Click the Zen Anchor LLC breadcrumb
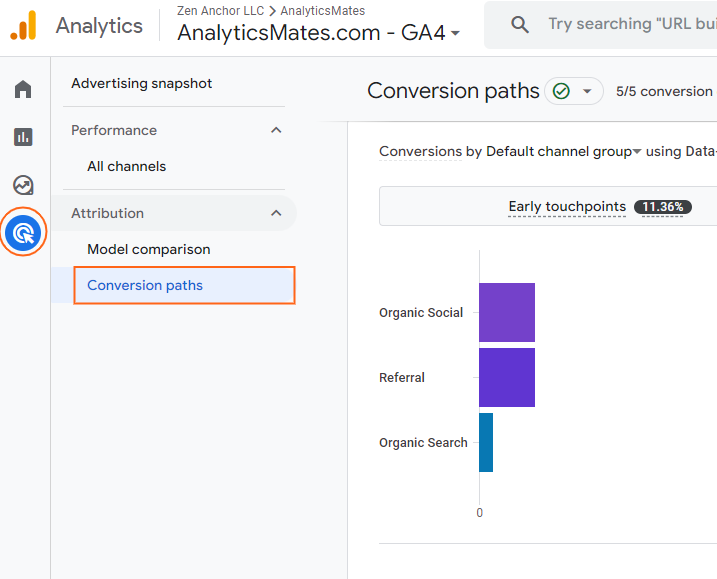Viewport: 717px width, 579px height. coord(220,11)
